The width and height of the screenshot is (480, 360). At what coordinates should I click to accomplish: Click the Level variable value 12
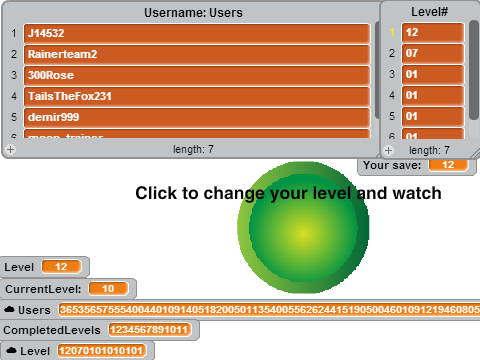point(61,267)
